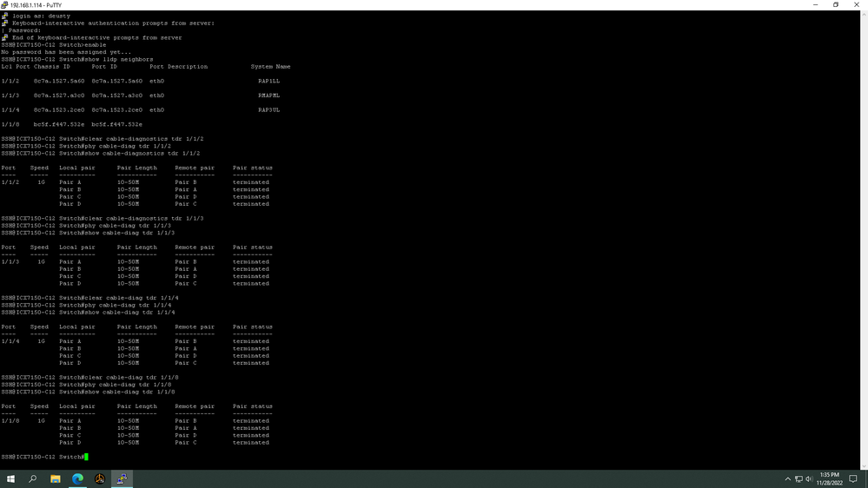Image resolution: width=868 pixels, height=488 pixels.
Task: Restore down the PuTTY window
Action: pos(836,4)
